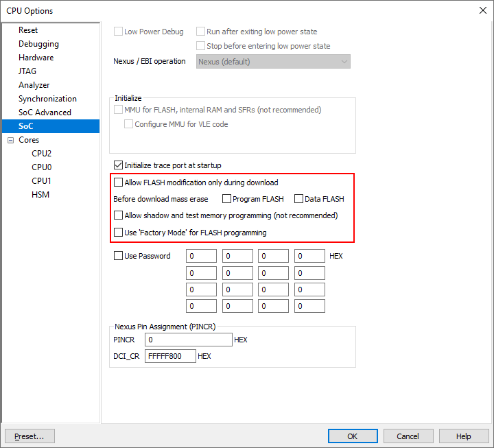
Task: Close the CPU Options dialog
Action: point(482,10)
